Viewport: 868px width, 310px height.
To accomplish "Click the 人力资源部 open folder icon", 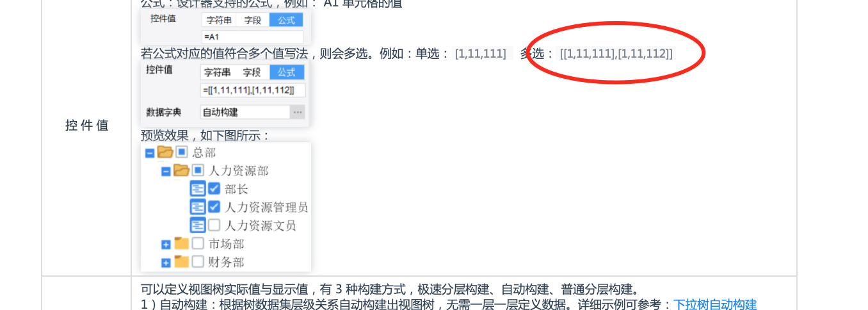I will [x=182, y=170].
